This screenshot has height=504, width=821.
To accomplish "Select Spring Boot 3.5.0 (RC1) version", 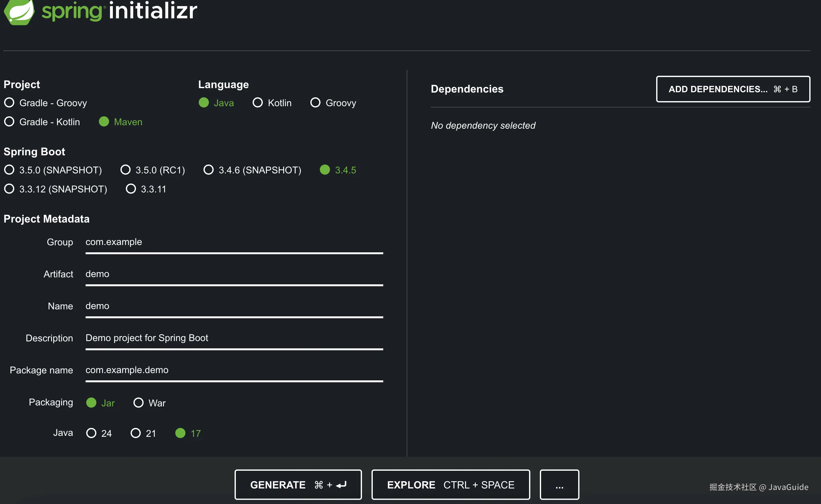I will point(126,170).
